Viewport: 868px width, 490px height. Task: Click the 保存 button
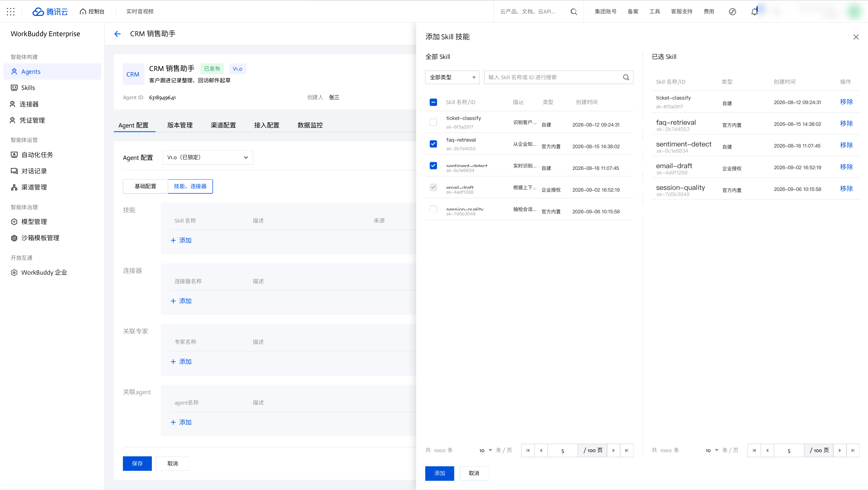(137, 464)
